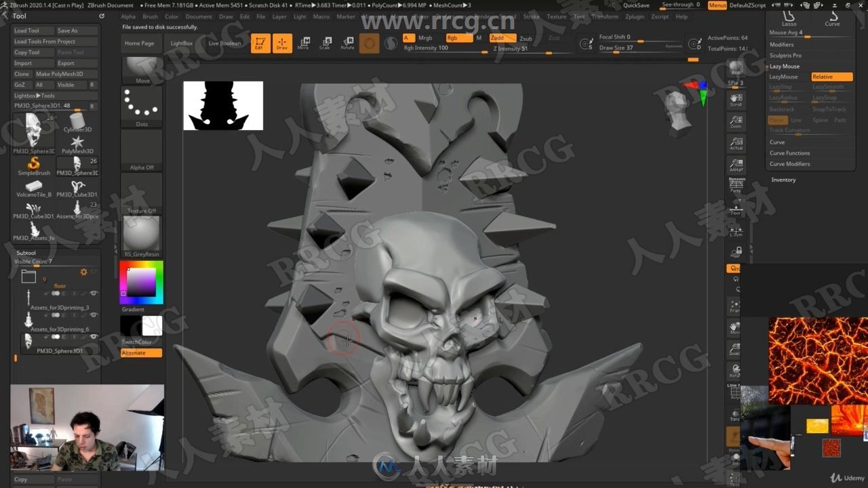Select the SimpleBrush tool
The height and width of the screenshot is (488, 868).
[x=34, y=166]
